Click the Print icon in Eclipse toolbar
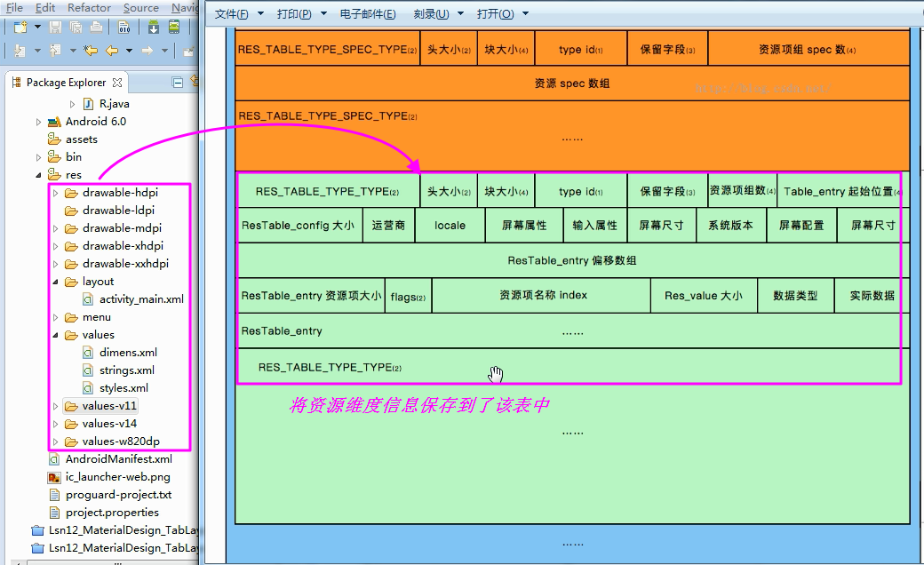 coord(96,28)
